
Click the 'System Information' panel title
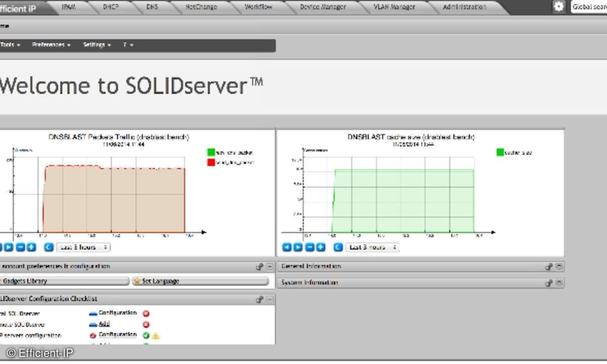click(x=309, y=283)
